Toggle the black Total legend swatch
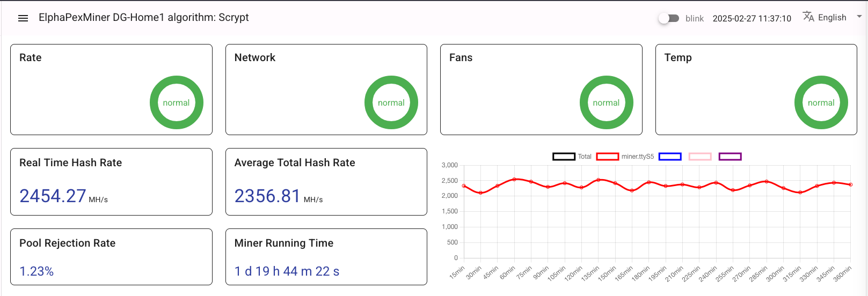The image size is (868, 296). coord(564,157)
